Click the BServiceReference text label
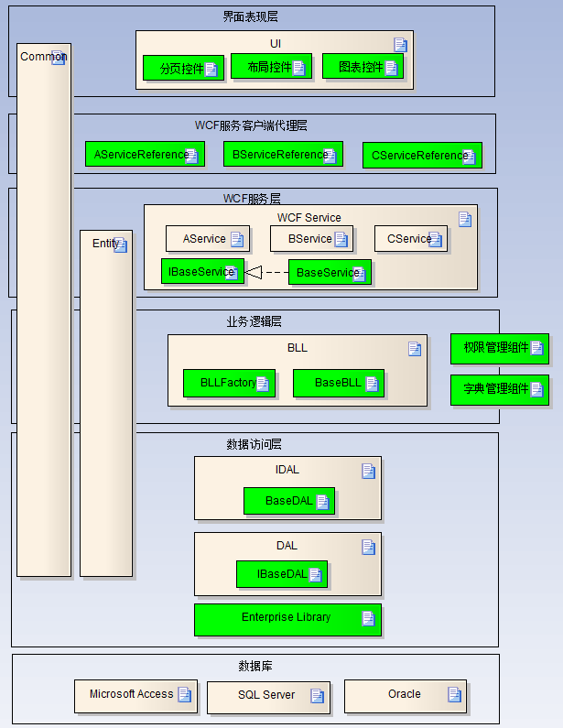Viewport: 563px width, 728px height. point(280,155)
